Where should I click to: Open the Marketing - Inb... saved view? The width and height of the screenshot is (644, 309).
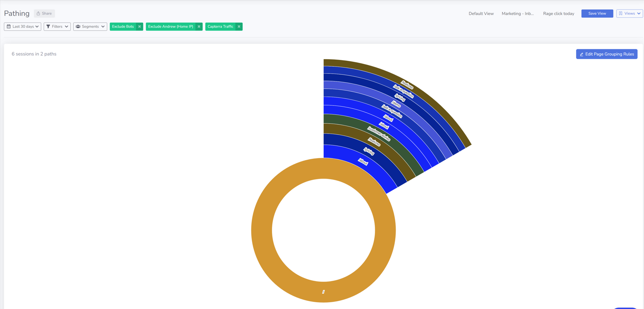517,14
